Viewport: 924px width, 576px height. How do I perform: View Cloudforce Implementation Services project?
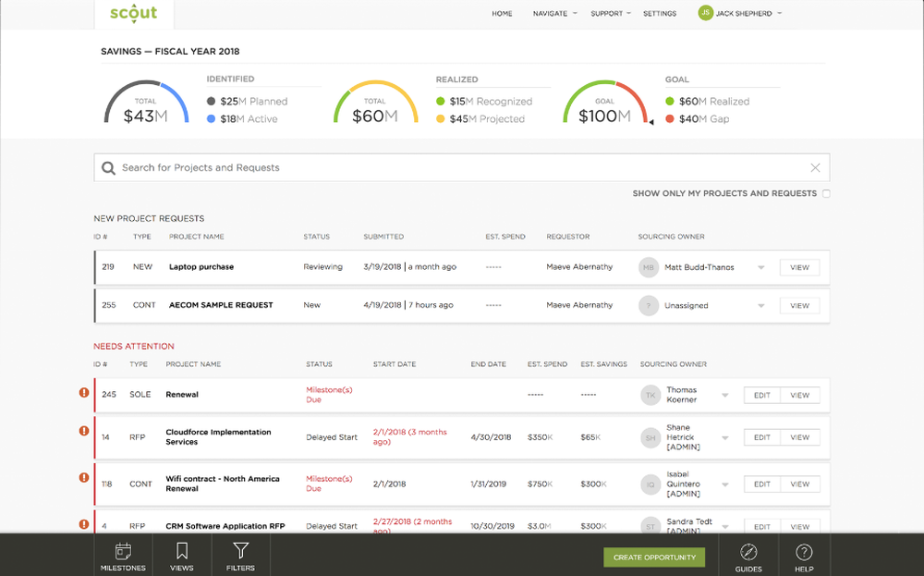click(x=799, y=437)
